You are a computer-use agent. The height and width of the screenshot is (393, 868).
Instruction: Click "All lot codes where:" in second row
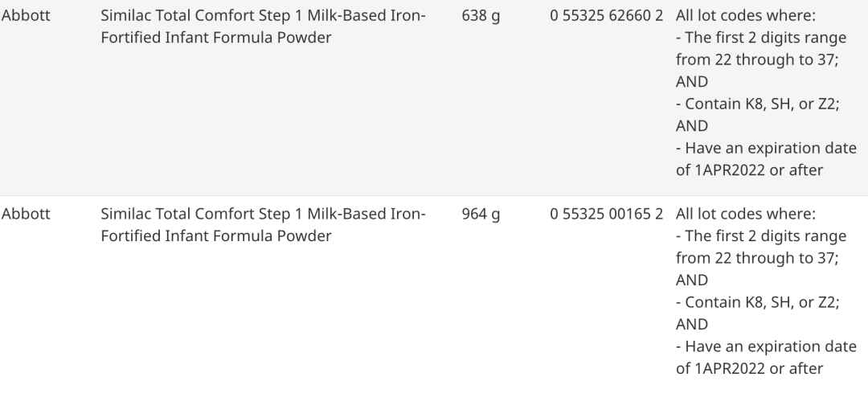(x=746, y=215)
